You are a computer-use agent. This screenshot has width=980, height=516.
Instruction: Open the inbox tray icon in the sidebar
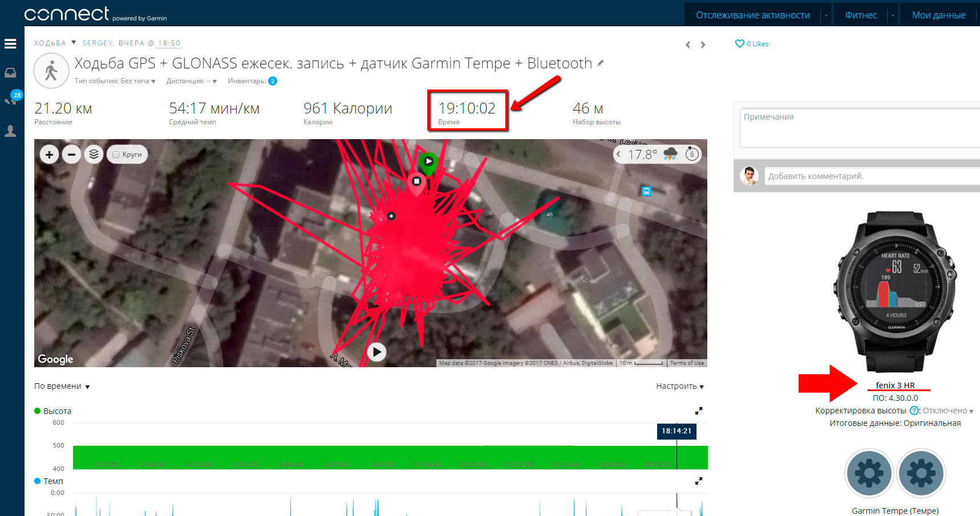point(10,72)
